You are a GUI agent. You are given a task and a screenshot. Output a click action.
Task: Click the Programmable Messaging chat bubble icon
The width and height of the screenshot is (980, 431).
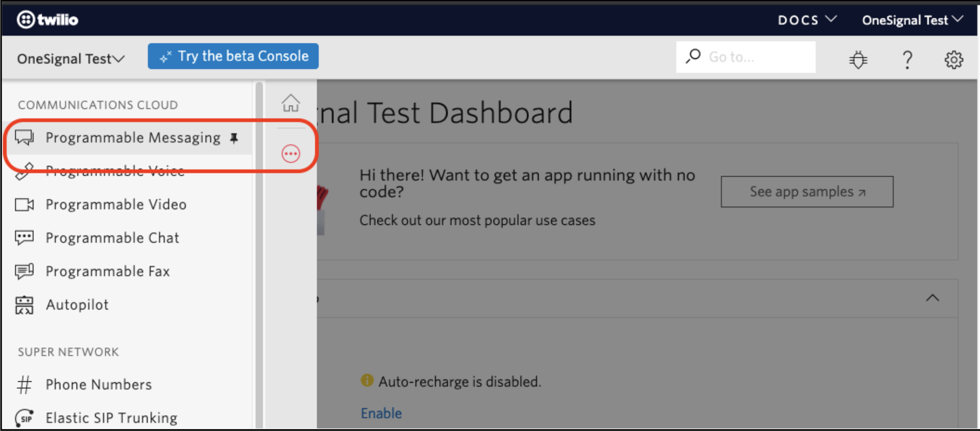(24, 138)
